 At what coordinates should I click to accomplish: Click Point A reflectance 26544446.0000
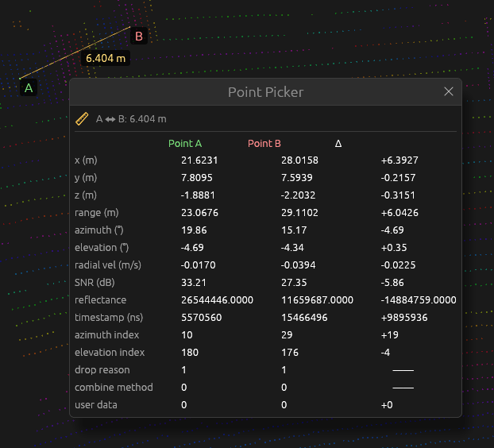pos(217,300)
